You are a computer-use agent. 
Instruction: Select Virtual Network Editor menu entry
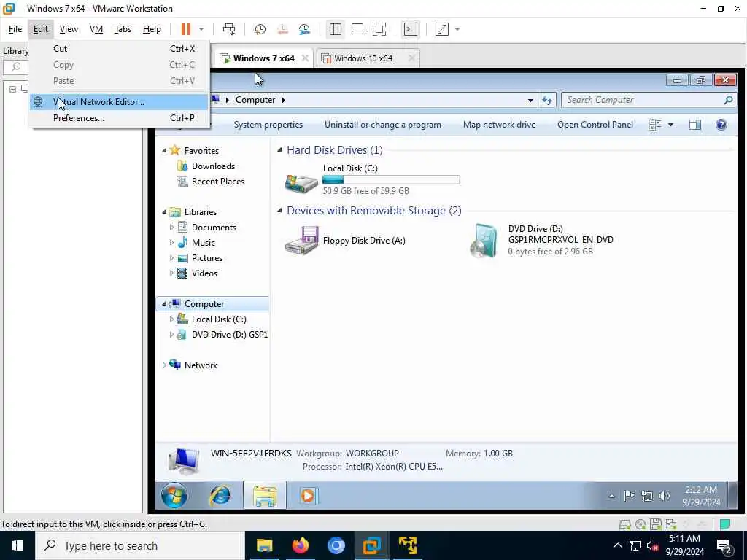[119, 102]
